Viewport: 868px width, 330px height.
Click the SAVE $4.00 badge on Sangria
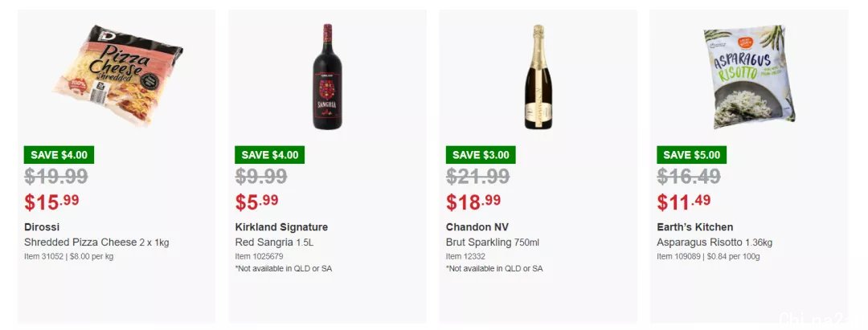[269, 155]
